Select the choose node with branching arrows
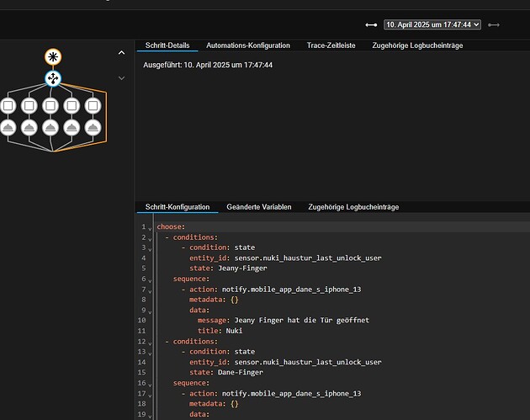530x420 pixels. (x=53, y=78)
